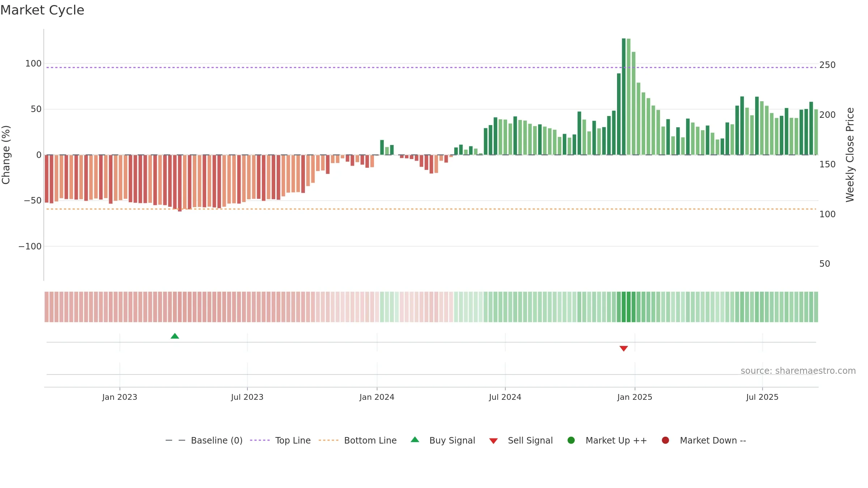
Task: Click the lowest red bar crossing the bottom line
Action: tap(180, 183)
